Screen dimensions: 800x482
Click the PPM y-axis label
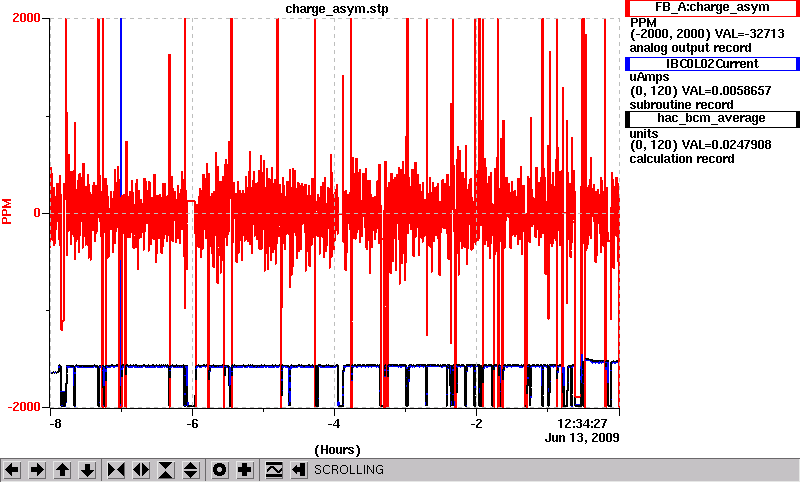click(x=7, y=212)
